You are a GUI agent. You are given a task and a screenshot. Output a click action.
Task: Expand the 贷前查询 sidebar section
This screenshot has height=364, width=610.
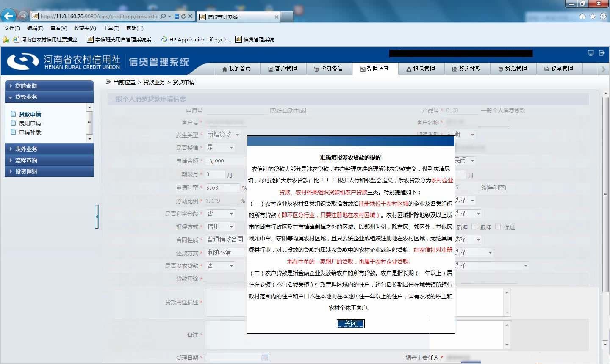pos(49,85)
